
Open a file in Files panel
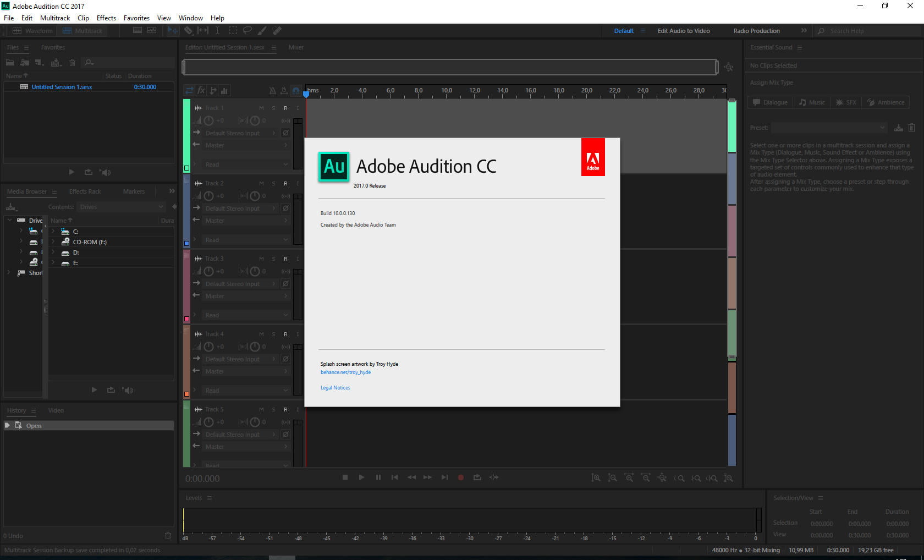(10, 63)
